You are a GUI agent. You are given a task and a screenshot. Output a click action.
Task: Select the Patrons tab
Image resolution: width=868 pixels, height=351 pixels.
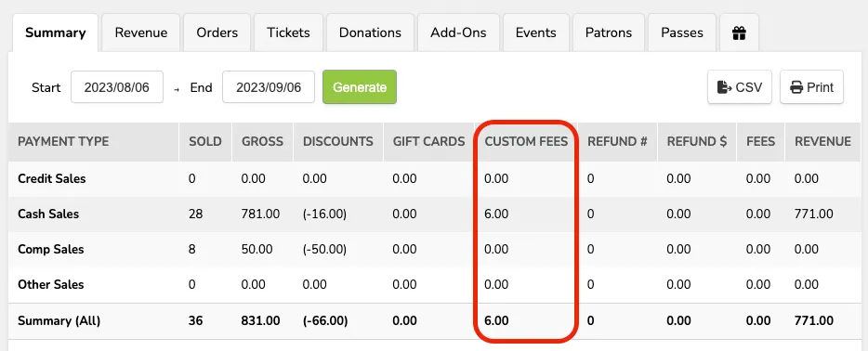pos(609,33)
